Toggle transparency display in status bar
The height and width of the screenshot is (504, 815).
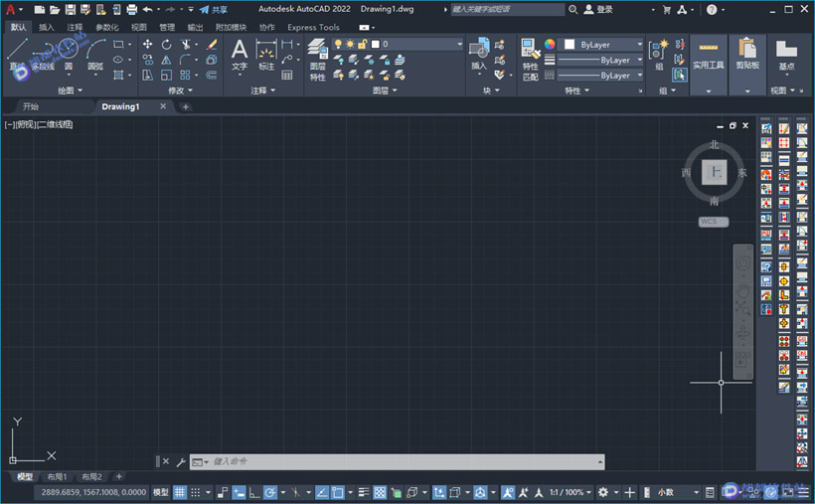coord(380,492)
